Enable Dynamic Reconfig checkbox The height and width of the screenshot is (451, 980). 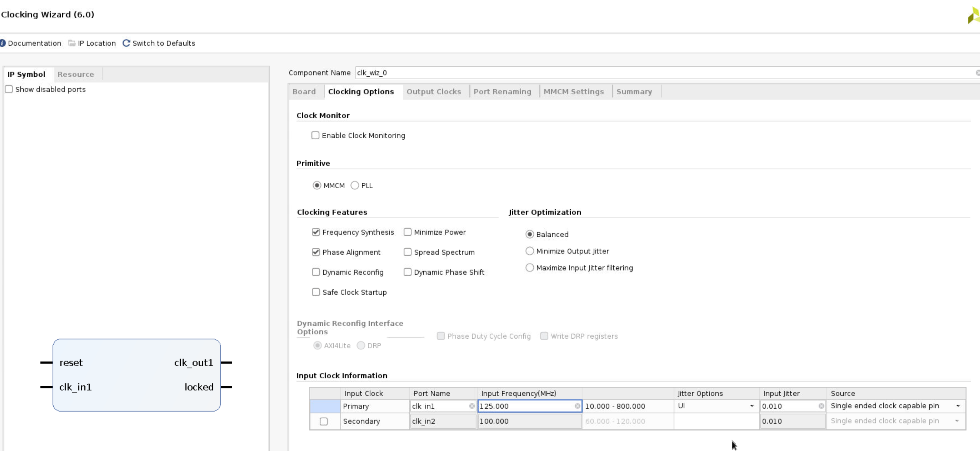316,272
